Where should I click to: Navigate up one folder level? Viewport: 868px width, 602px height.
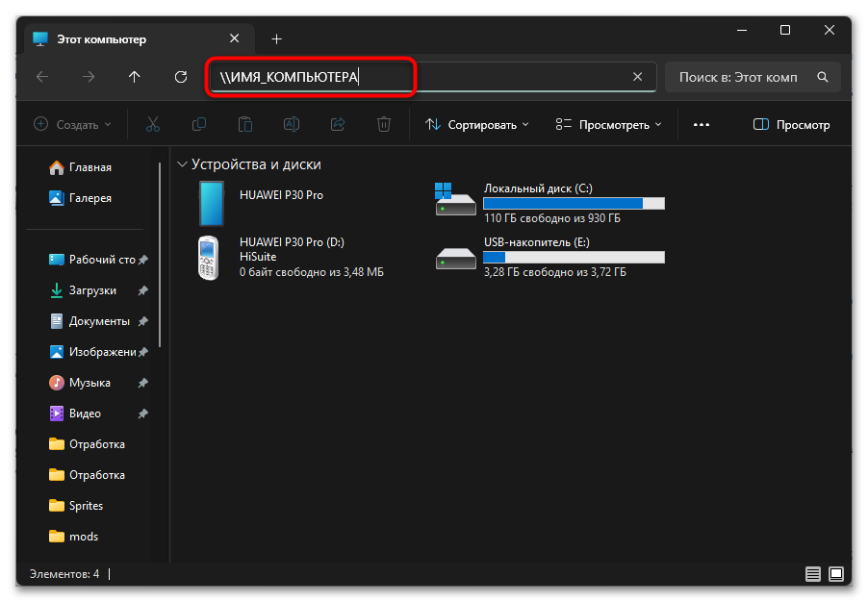point(135,77)
